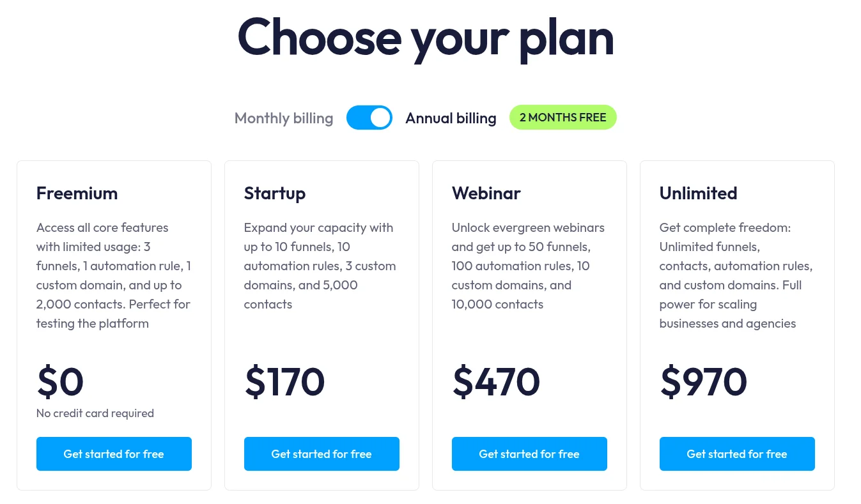Image resolution: width=861 pixels, height=504 pixels.
Task: Get started for free on Freemium plan
Action: click(114, 454)
